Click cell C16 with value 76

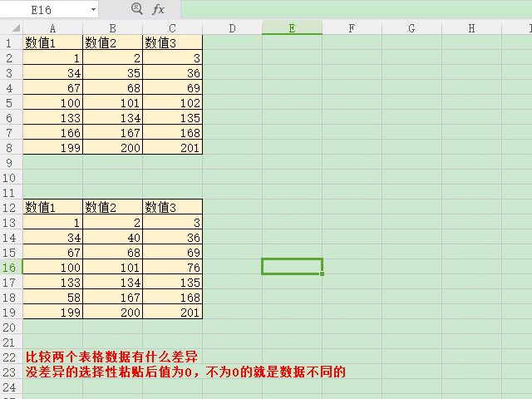click(172, 268)
